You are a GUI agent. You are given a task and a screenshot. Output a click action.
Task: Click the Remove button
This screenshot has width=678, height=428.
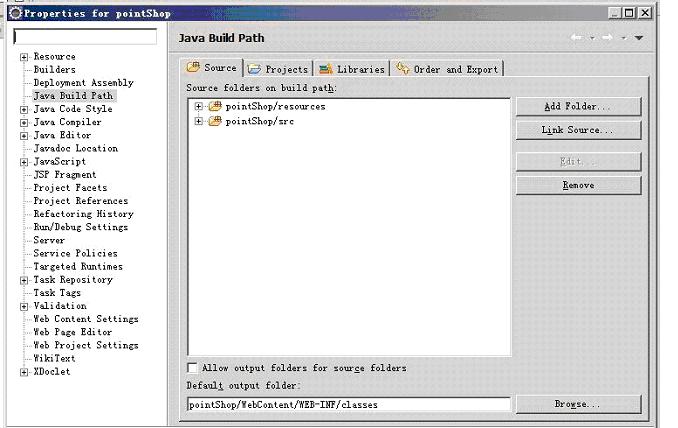pos(578,185)
